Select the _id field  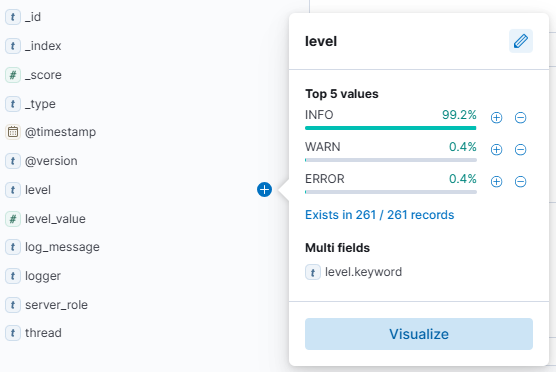33,17
